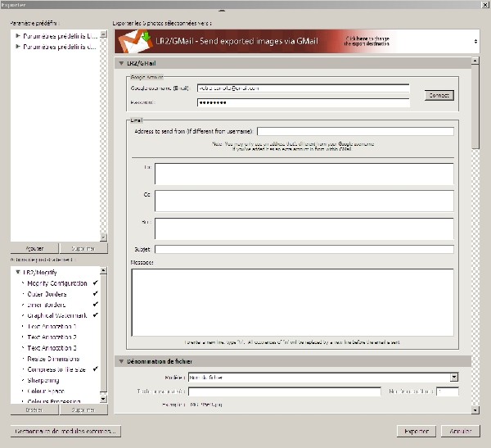Open the Modèle dropdown
The image size is (491, 448).
(x=453, y=378)
